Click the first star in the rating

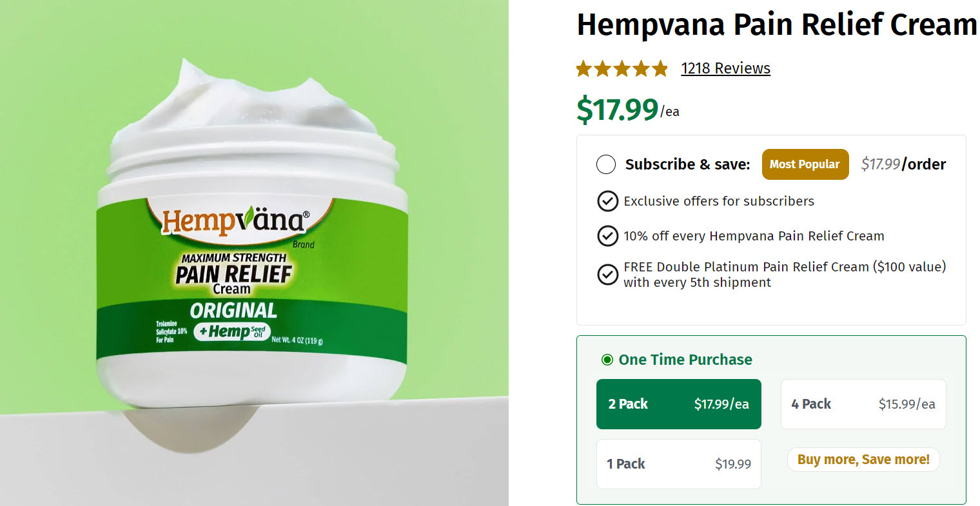(584, 68)
